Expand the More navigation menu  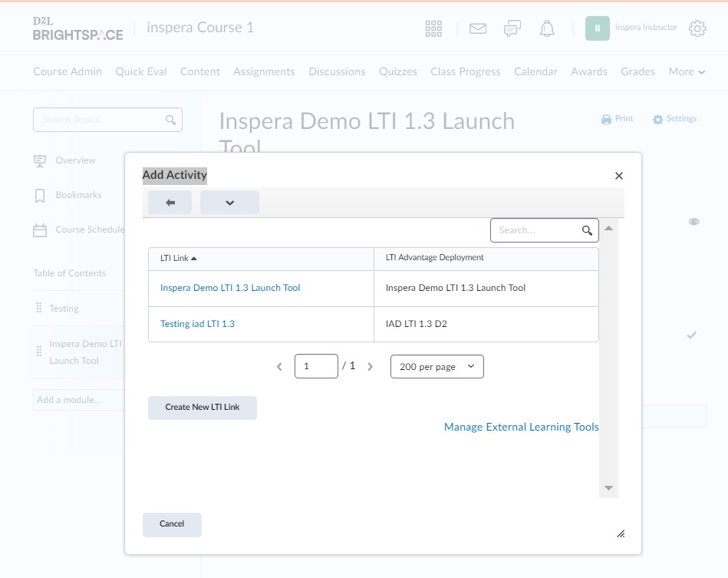(687, 72)
